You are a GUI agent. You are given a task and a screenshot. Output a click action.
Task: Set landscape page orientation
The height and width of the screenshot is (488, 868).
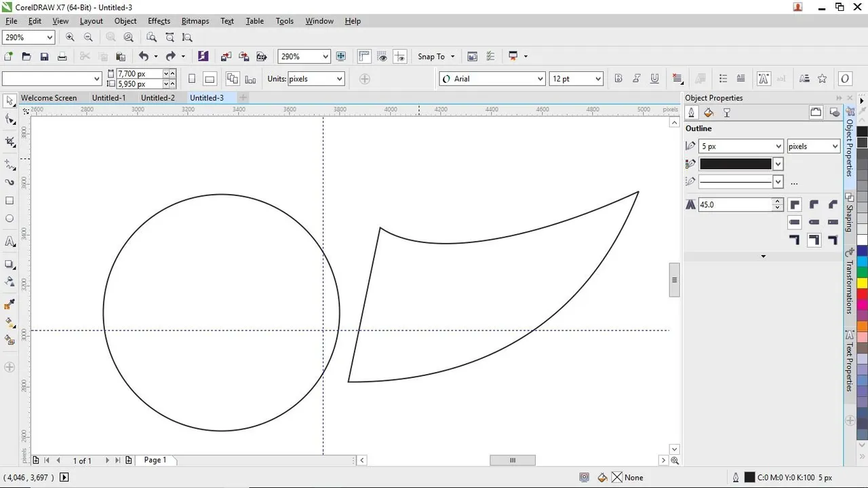(210, 79)
